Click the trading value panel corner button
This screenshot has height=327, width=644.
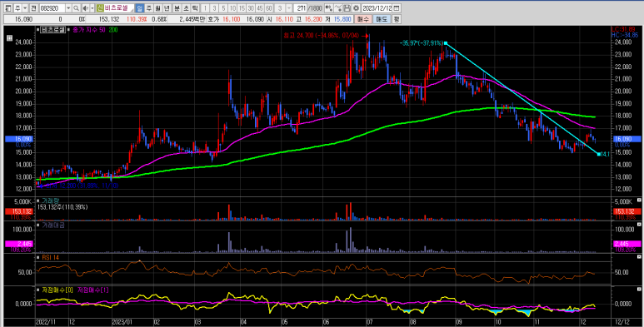(x=640, y=224)
